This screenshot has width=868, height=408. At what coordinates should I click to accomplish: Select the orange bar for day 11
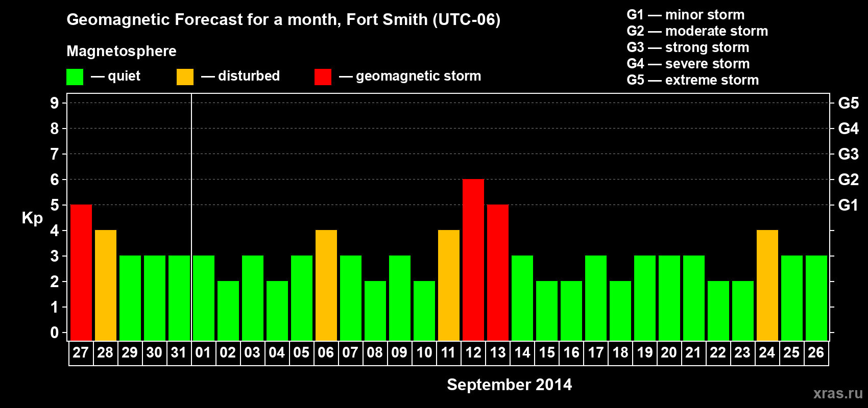(x=449, y=286)
